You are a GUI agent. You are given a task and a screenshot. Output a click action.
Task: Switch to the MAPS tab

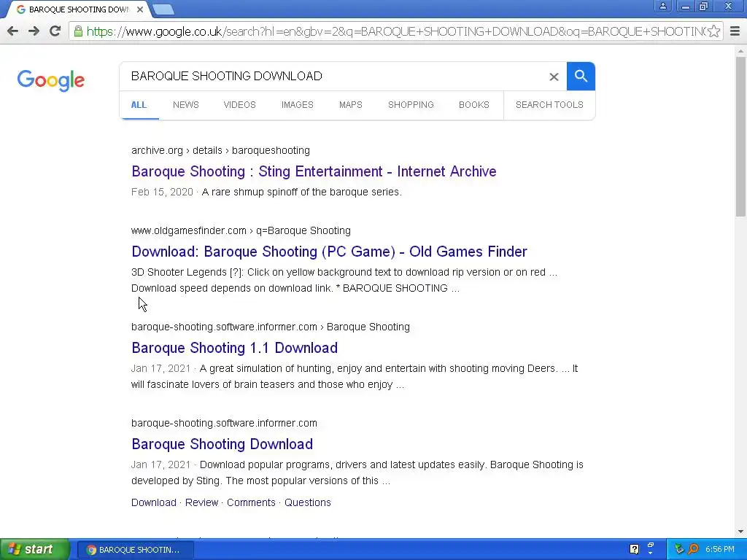351,105
